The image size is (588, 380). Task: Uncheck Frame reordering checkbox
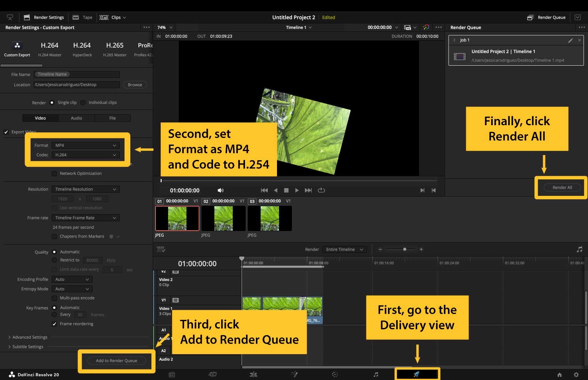tap(54, 324)
